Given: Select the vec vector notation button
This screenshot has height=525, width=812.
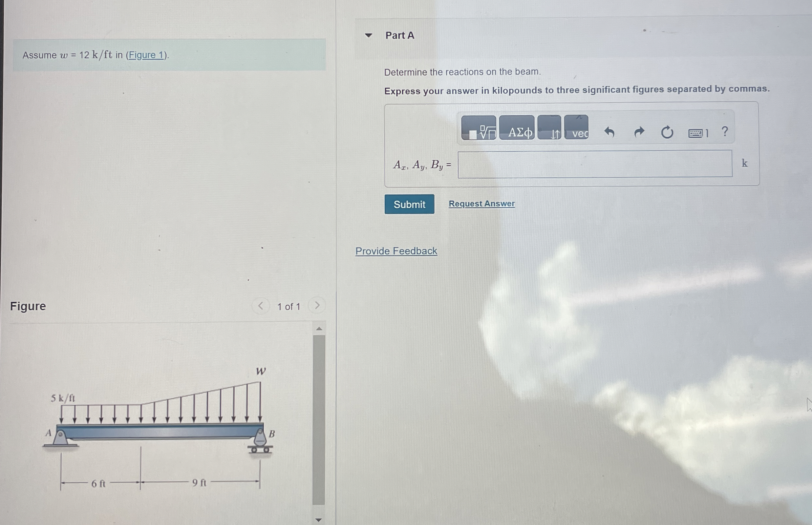Looking at the screenshot, I should [x=576, y=128].
